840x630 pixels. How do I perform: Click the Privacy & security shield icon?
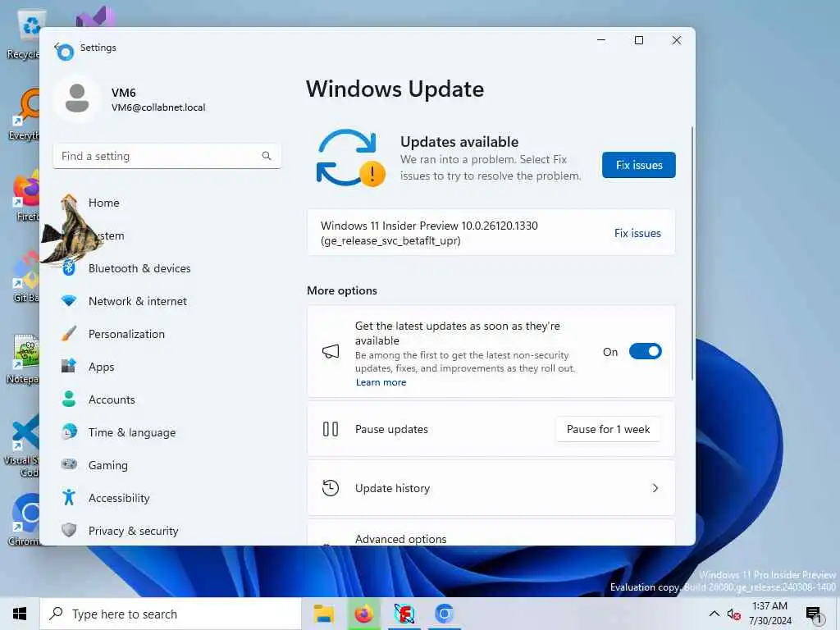[x=69, y=530]
